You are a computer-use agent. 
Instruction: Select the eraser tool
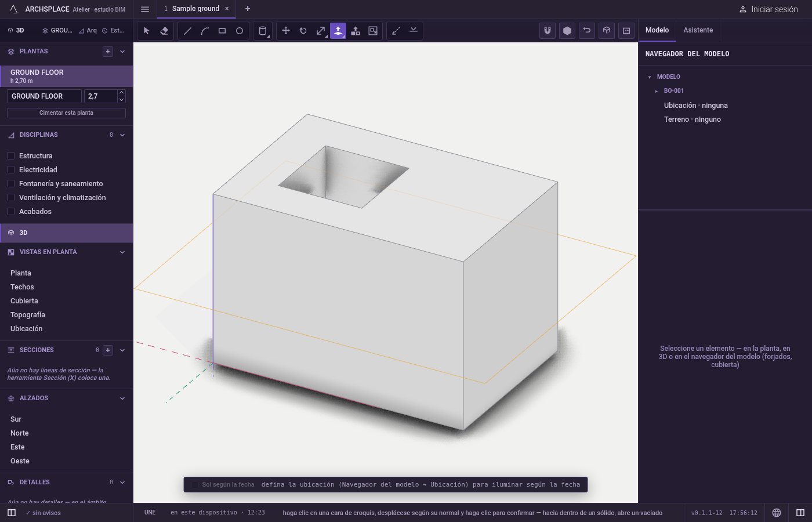(x=164, y=31)
